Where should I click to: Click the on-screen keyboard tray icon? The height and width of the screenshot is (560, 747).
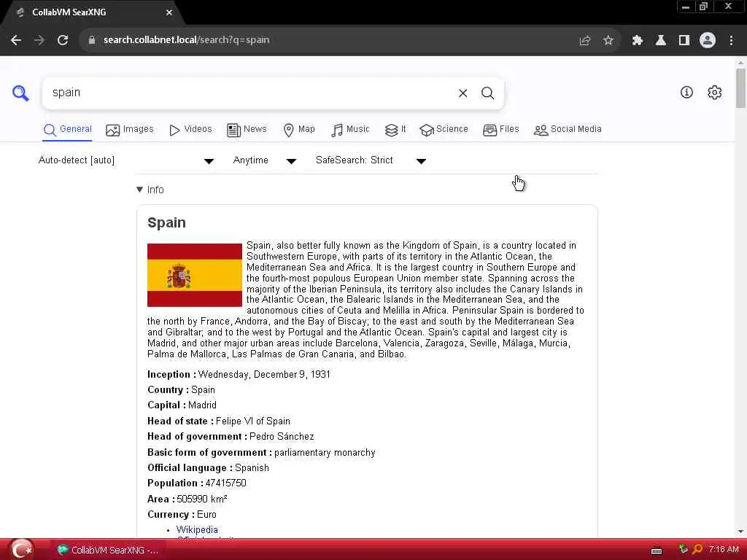tap(657, 551)
